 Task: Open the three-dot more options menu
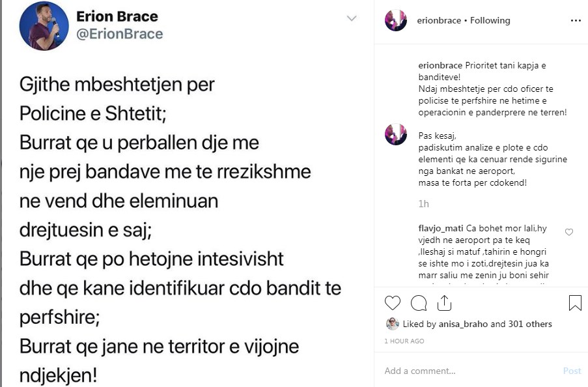point(575,21)
